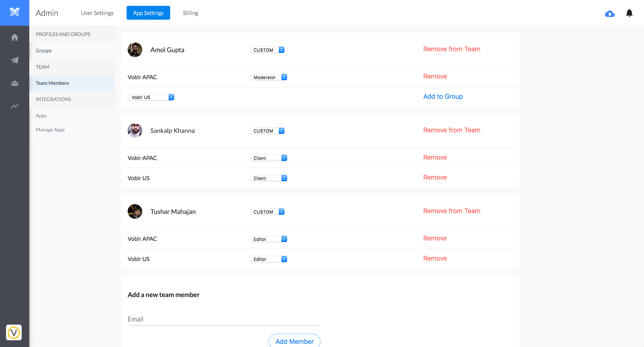
Task: Click the Add Member button
Action: [294, 341]
